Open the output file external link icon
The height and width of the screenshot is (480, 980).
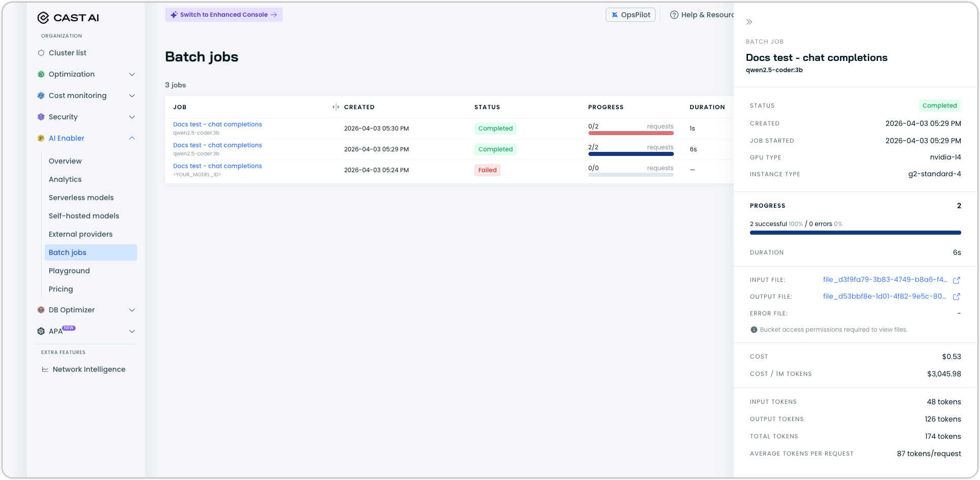tap(957, 297)
